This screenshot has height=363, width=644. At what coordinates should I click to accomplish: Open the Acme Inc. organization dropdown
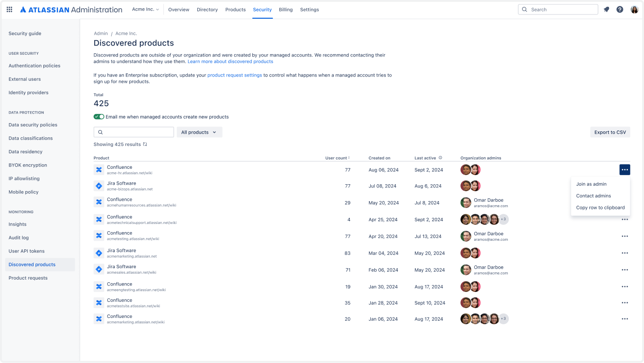pyautogui.click(x=145, y=9)
